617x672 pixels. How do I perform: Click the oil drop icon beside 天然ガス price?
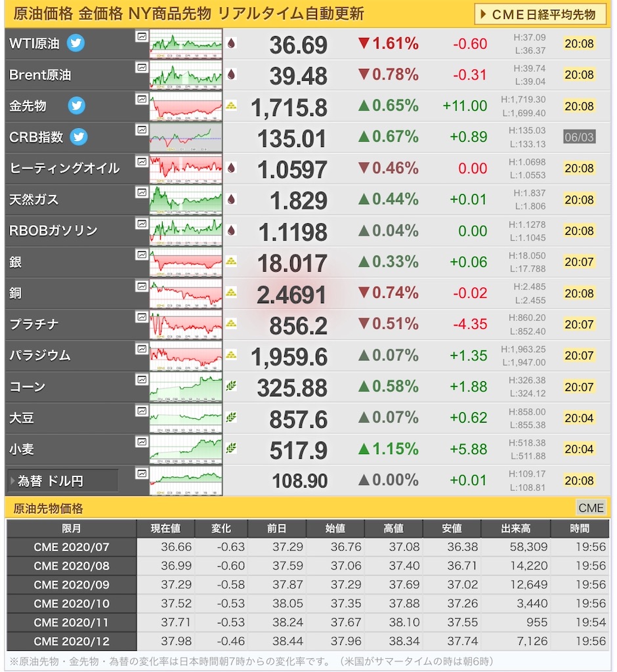click(x=231, y=199)
